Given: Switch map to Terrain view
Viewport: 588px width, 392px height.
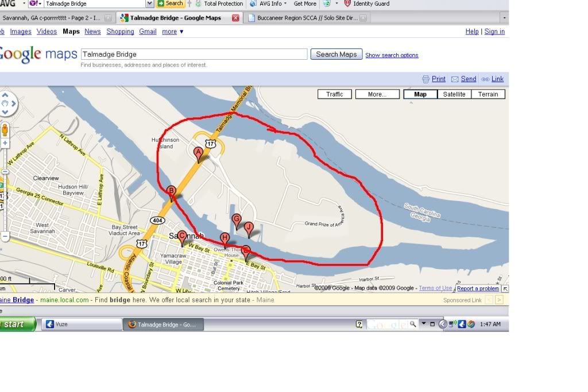Looking at the screenshot, I should 488,94.
